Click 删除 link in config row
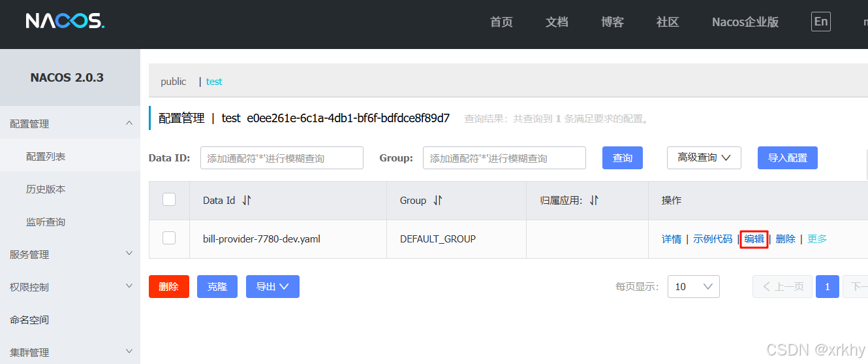 coord(786,239)
